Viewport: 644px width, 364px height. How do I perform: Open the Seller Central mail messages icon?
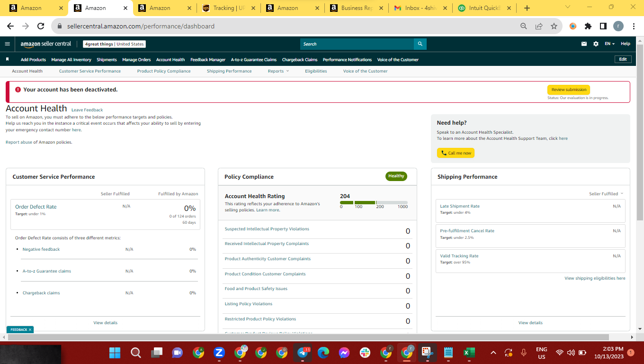[584, 44]
